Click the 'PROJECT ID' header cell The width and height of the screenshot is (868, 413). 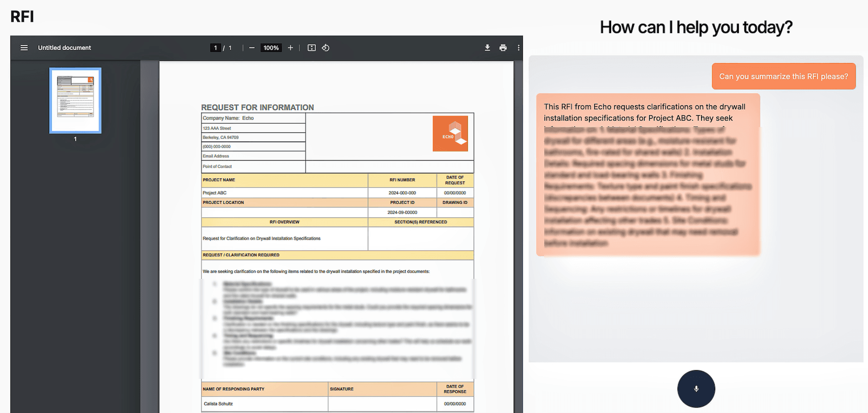[x=402, y=202]
